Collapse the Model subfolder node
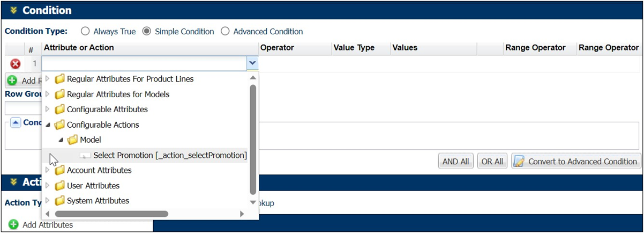This screenshot has width=644, height=233. (61, 140)
